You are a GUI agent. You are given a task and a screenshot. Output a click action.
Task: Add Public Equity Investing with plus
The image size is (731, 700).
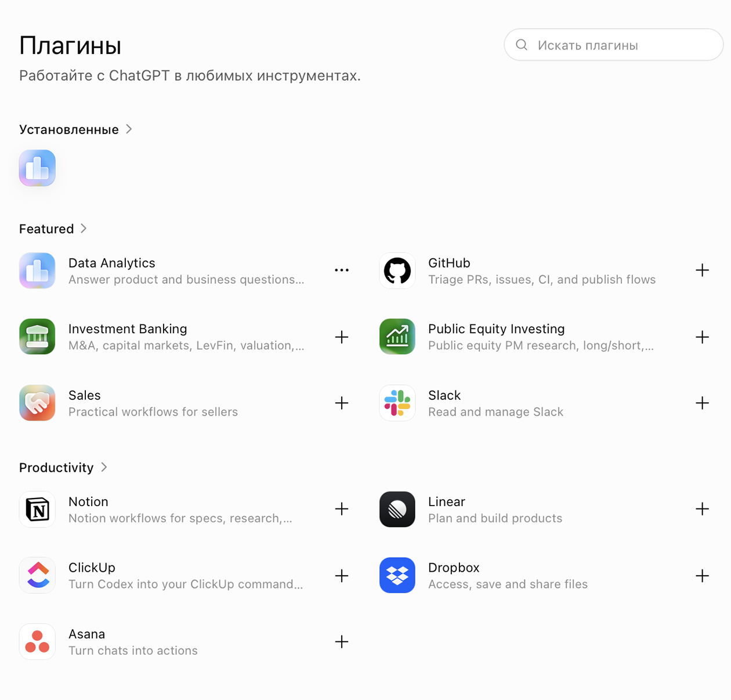pyautogui.click(x=702, y=337)
